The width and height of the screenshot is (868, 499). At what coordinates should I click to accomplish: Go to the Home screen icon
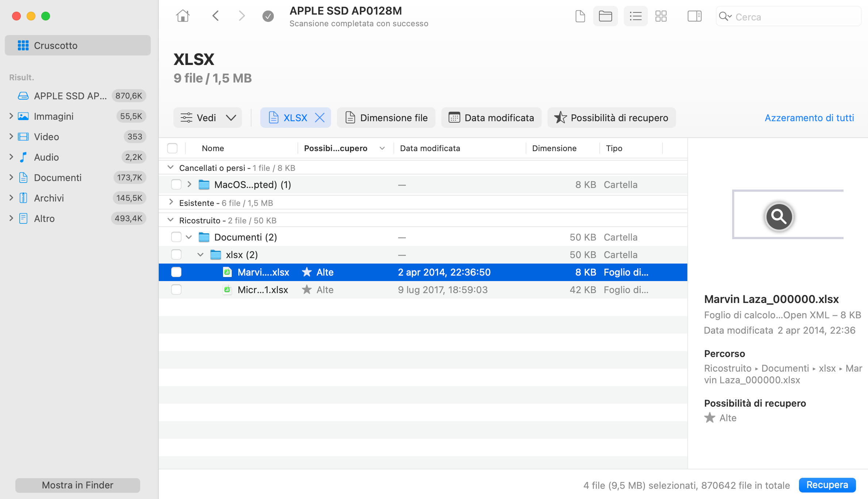pos(183,16)
